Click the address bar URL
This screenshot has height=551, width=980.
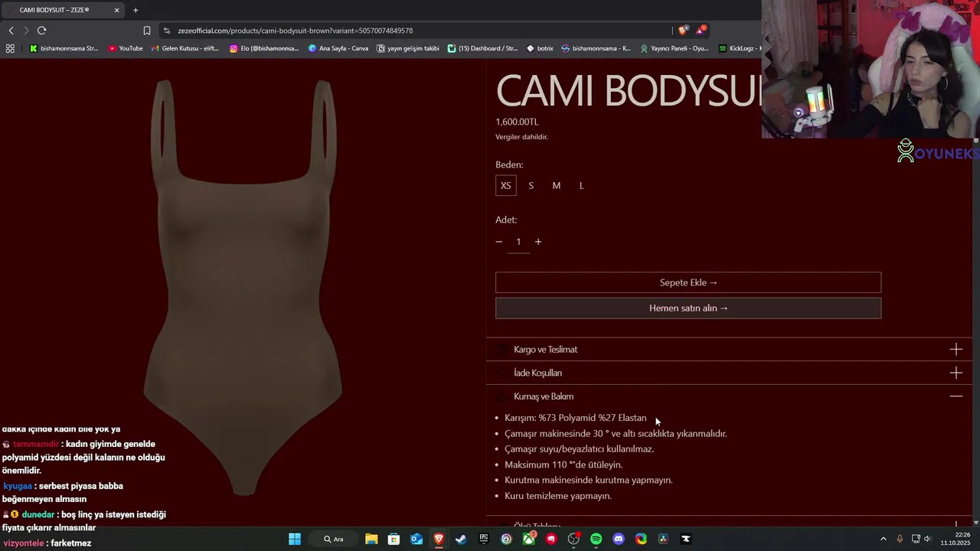point(295,31)
